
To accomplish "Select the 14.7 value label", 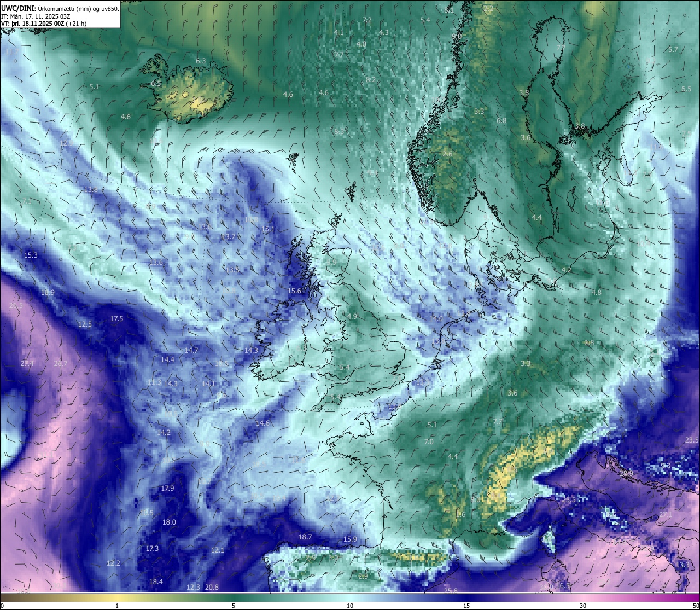I will (191, 350).
